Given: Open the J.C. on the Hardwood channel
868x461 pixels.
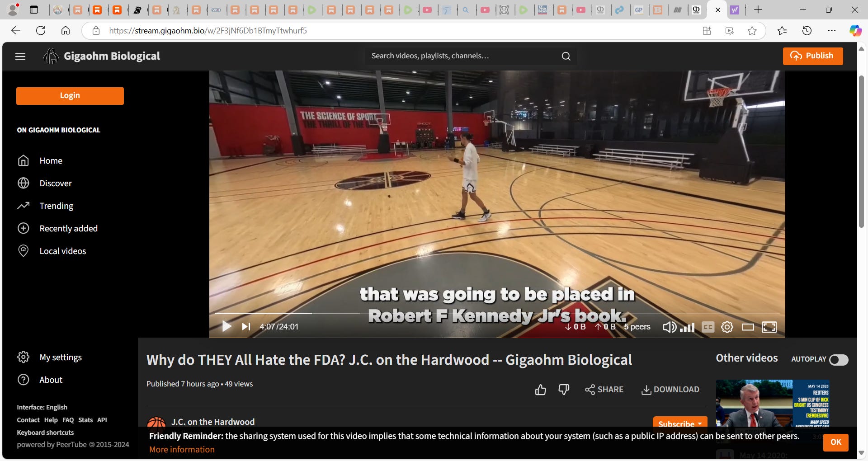Looking at the screenshot, I should point(213,422).
